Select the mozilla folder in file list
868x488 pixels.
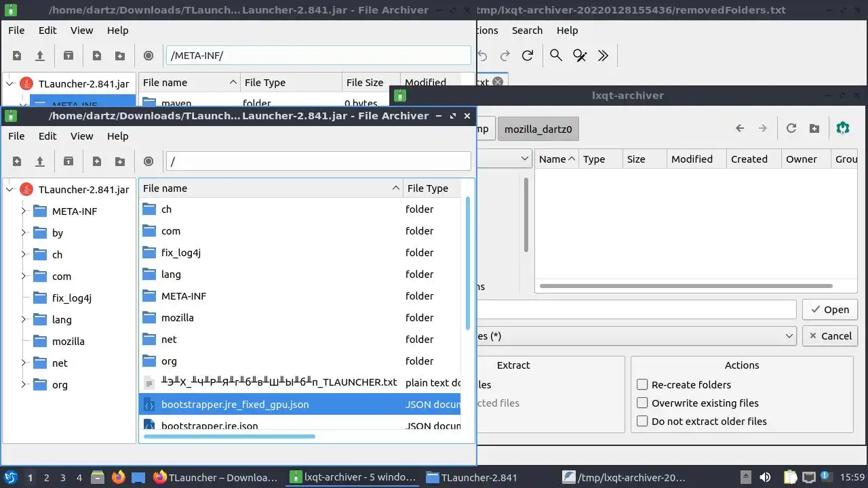click(x=300, y=318)
